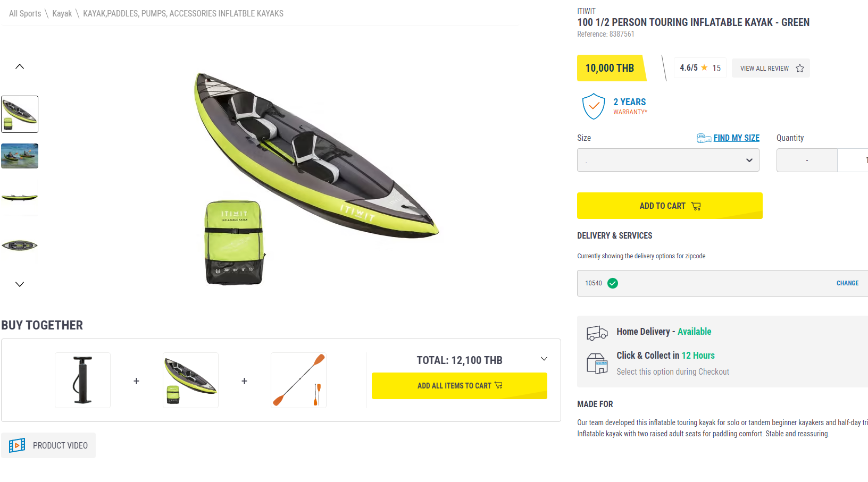The width and height of the screenshot is (868, 482).
Task: Open the Find My Size link
Action: pos(736,138)
